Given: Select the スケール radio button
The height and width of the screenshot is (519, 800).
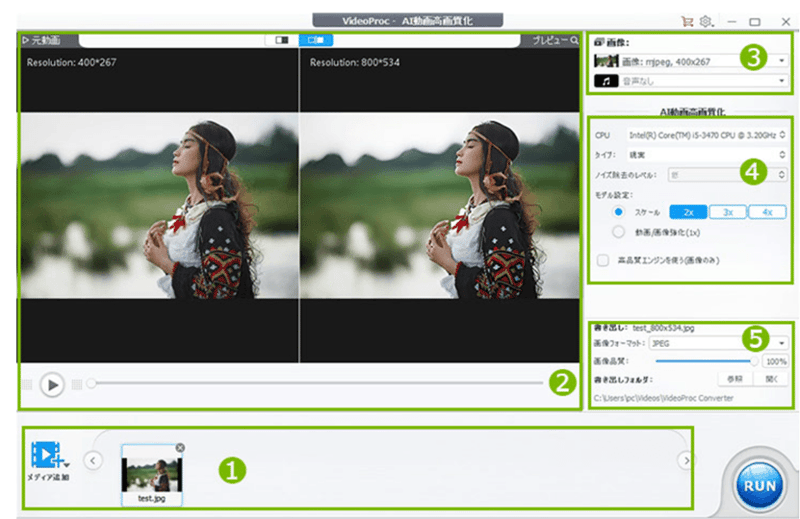Looking at the screenshot, I should pyautogui.click(x=619, y=212).
